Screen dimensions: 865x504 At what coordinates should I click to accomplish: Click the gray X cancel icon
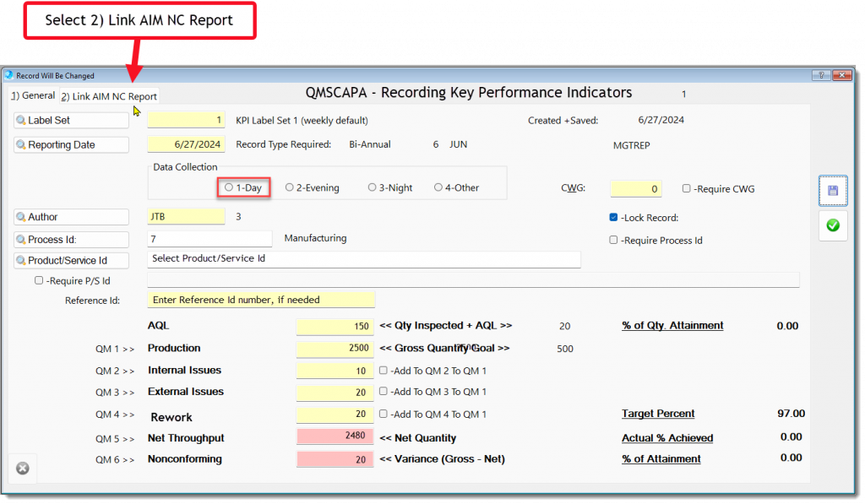point(23,469)
